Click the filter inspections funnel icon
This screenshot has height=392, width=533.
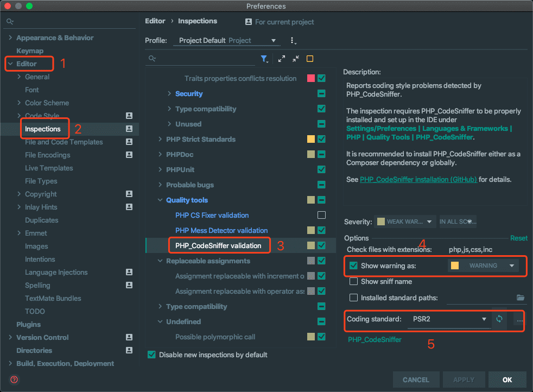pos(264,59)
